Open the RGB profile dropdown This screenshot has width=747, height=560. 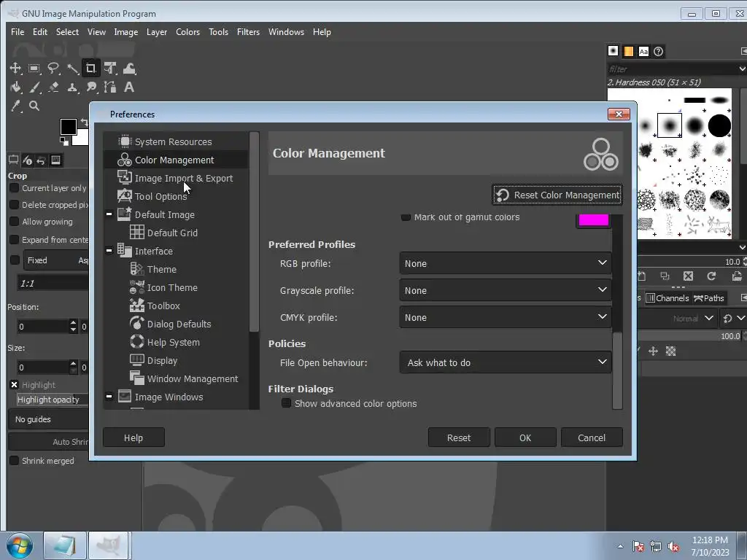tap(506, 263)
